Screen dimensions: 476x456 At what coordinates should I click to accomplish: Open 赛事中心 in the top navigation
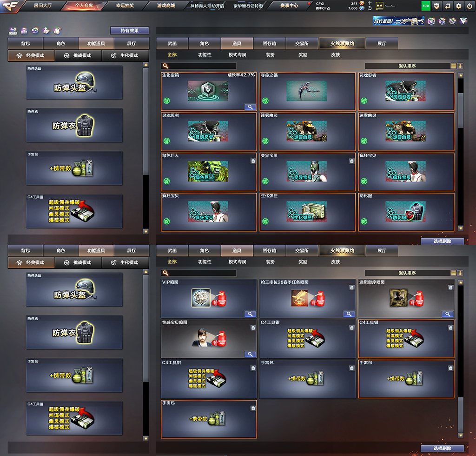[289, 6]
